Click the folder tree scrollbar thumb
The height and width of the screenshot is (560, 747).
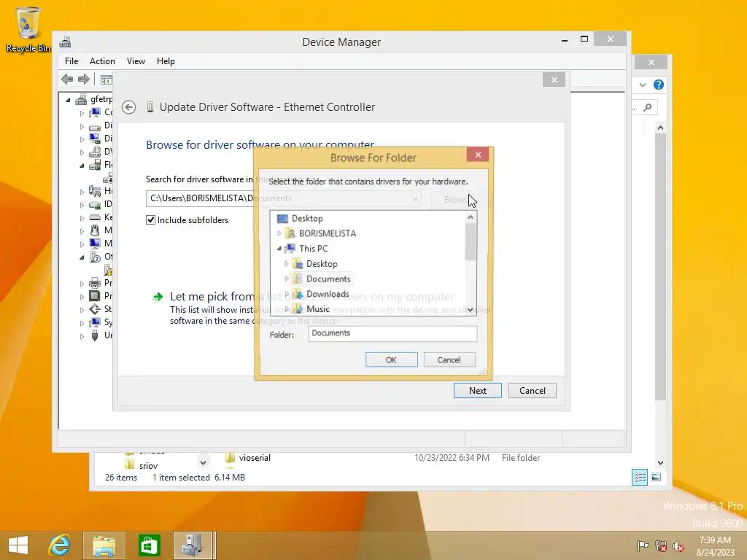click(471, 241)
